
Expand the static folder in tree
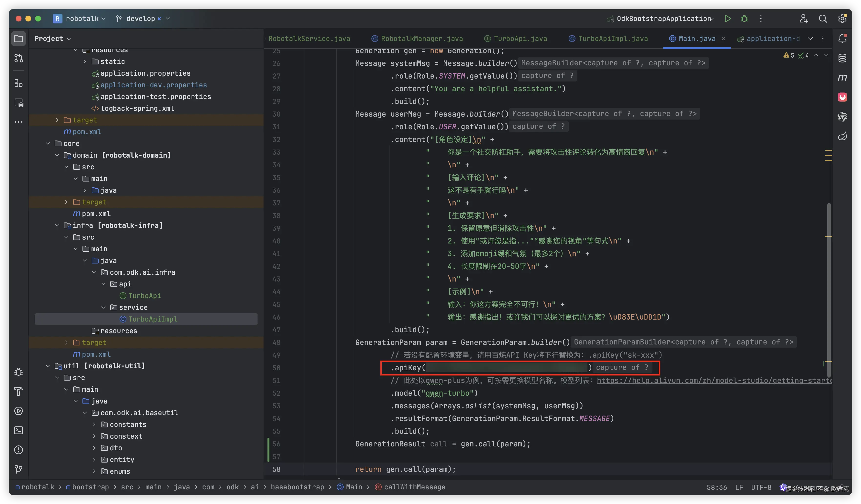[x=85, y=61]
